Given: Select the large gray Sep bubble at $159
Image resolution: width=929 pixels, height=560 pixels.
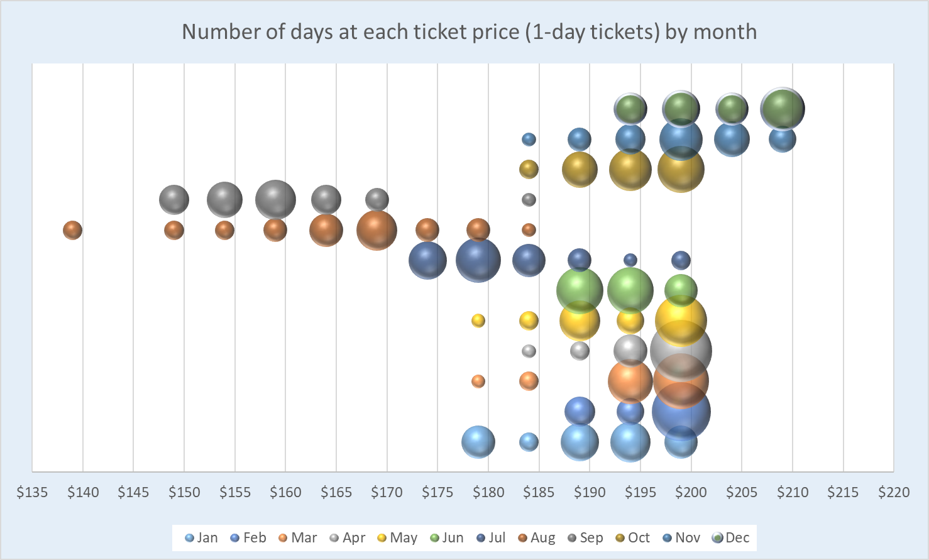Looking at the screenshot, I should point(275,200).
